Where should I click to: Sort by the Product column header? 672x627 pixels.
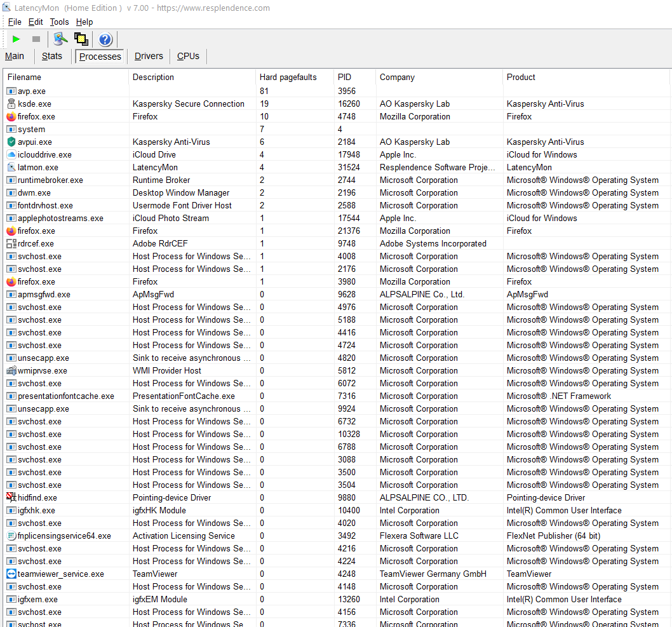tap(586, 77)
